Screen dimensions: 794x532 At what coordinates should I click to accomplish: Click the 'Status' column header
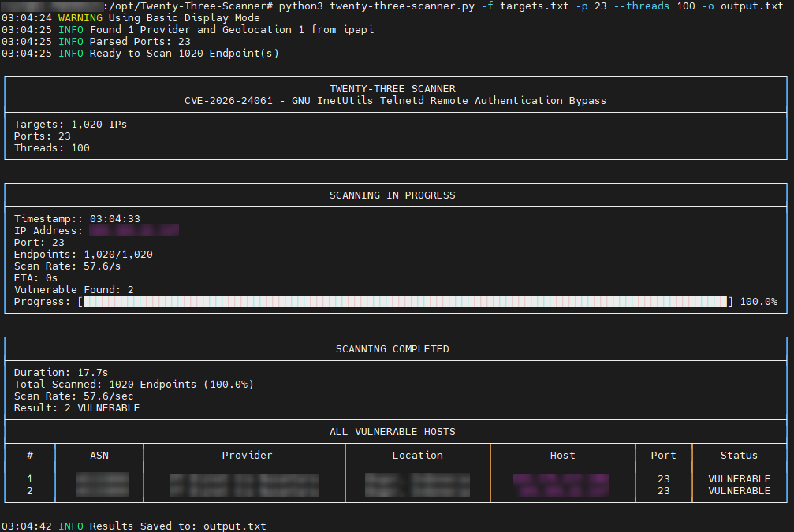pos(740,455)
